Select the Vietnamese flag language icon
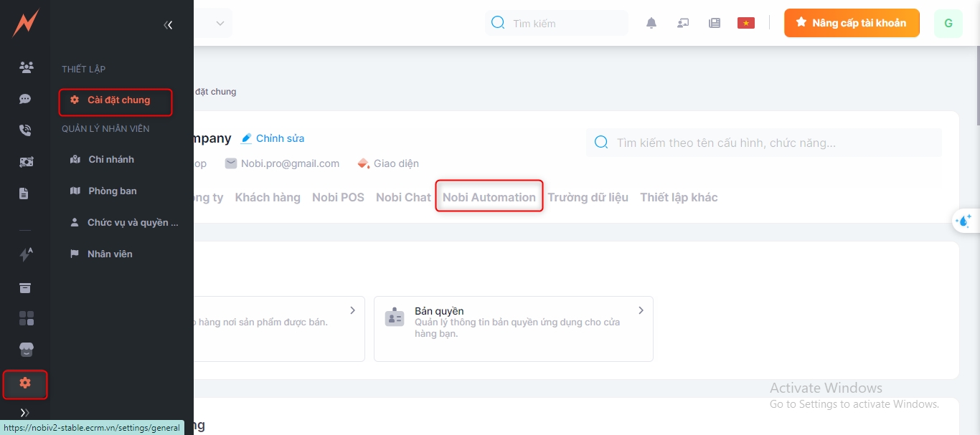This screenshot has height=435, width=980. pos(746,23)
